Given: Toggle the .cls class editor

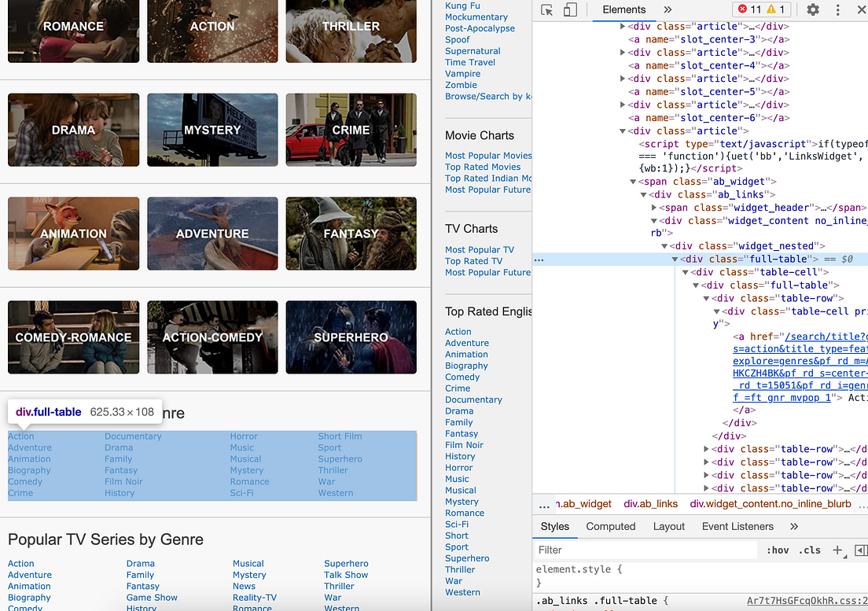Looking at the screenshot, I should pos(809,550).
